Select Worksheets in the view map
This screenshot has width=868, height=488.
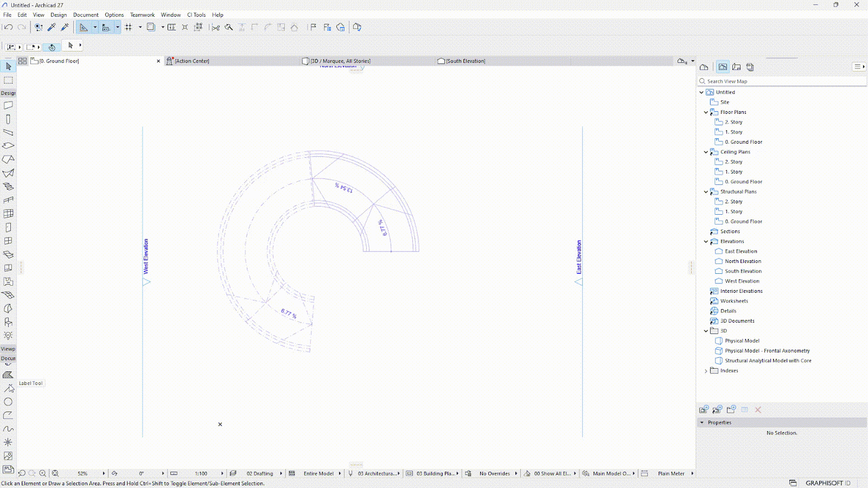734,301
